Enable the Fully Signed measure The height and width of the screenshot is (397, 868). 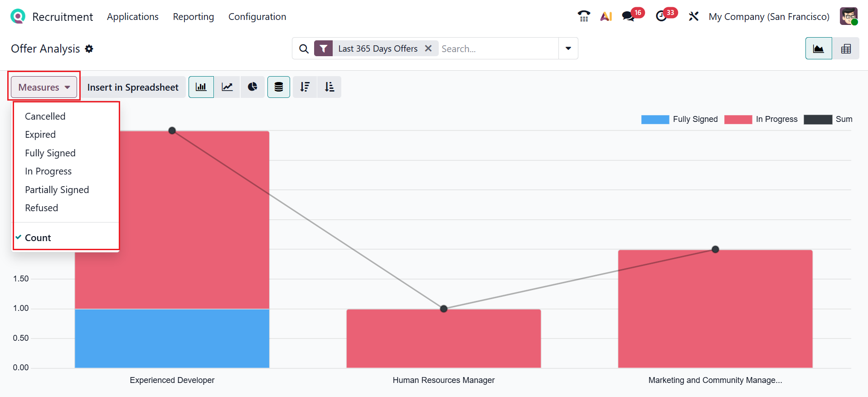coord(50,153)
